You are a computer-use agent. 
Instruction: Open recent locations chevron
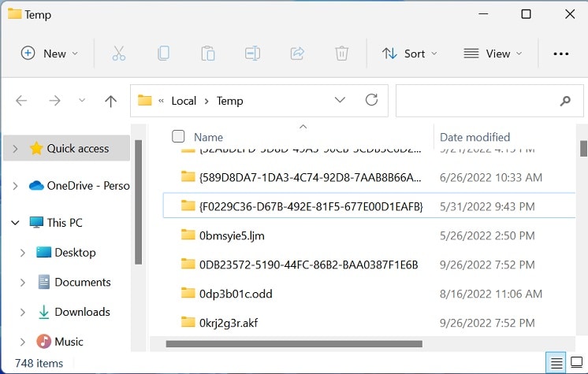82,100
